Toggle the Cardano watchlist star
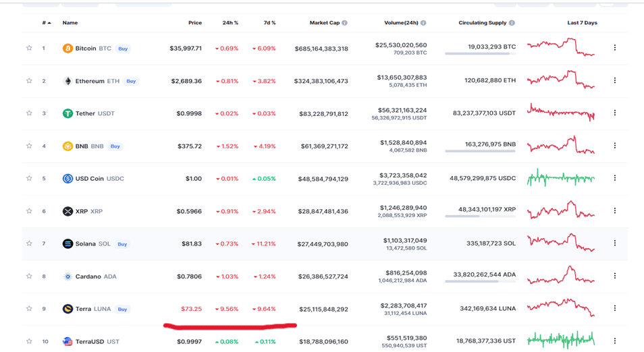This screenshot has height=352, width=644. (x=29, y=276)
